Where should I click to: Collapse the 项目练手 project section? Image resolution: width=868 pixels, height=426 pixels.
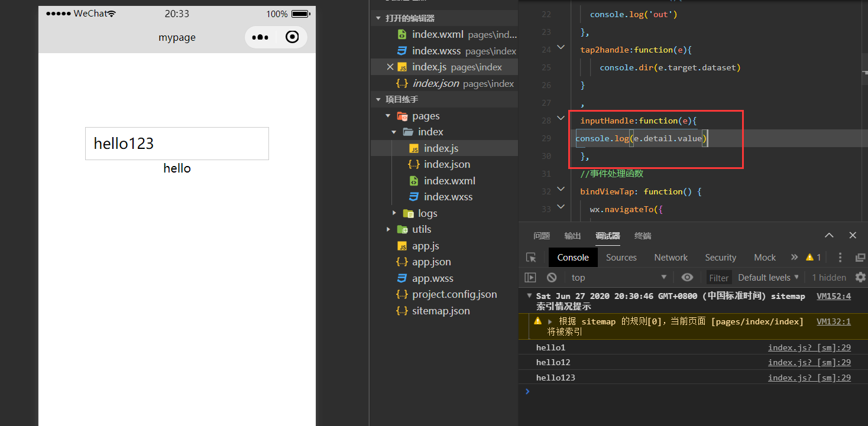378,99
